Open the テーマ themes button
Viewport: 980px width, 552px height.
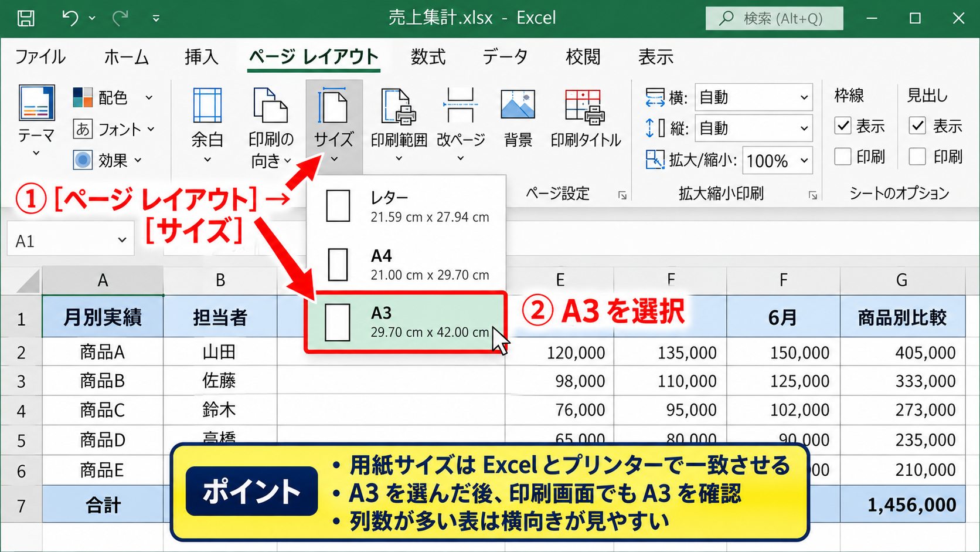(36, 121)
